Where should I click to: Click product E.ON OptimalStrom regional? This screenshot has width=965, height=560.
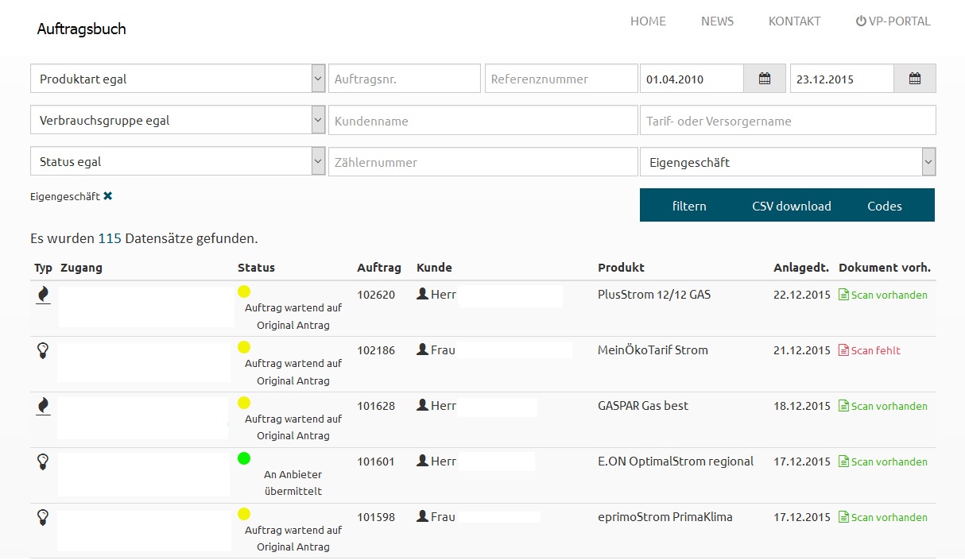[676, 462]
